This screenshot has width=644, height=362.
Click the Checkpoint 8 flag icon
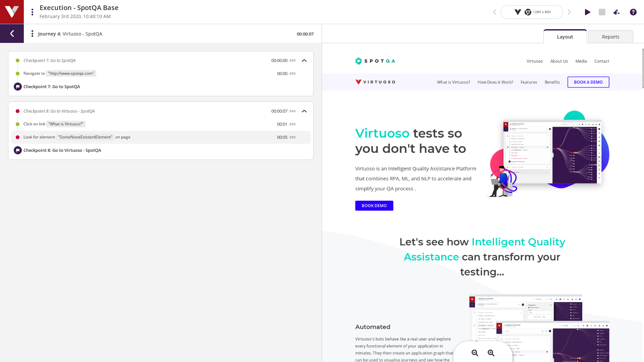click(x=18, y=150)
